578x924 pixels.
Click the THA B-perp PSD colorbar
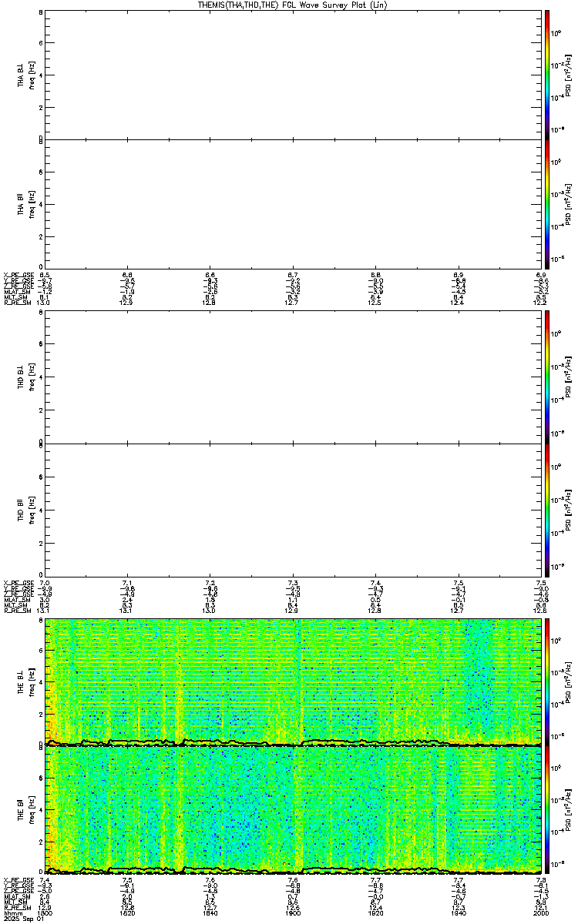[x=547, y=75]
